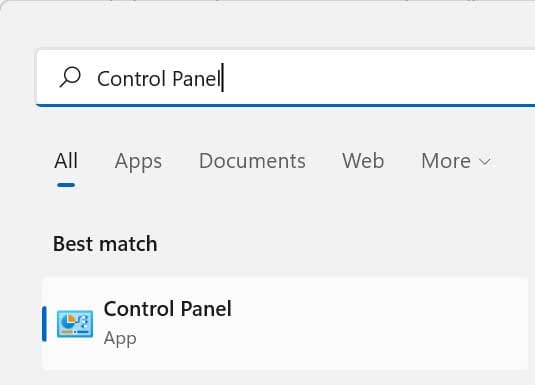Image resolution: width=535 pixels, height=385 pixels.
Task: Click the word Control in search box
Action: (x=131, y=79)
